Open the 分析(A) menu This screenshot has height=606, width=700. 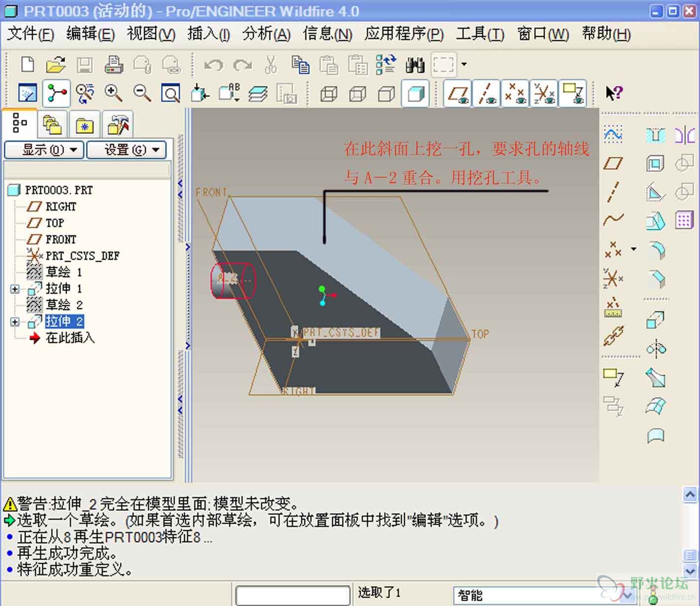pyautogui.click(x=266, y=34)
